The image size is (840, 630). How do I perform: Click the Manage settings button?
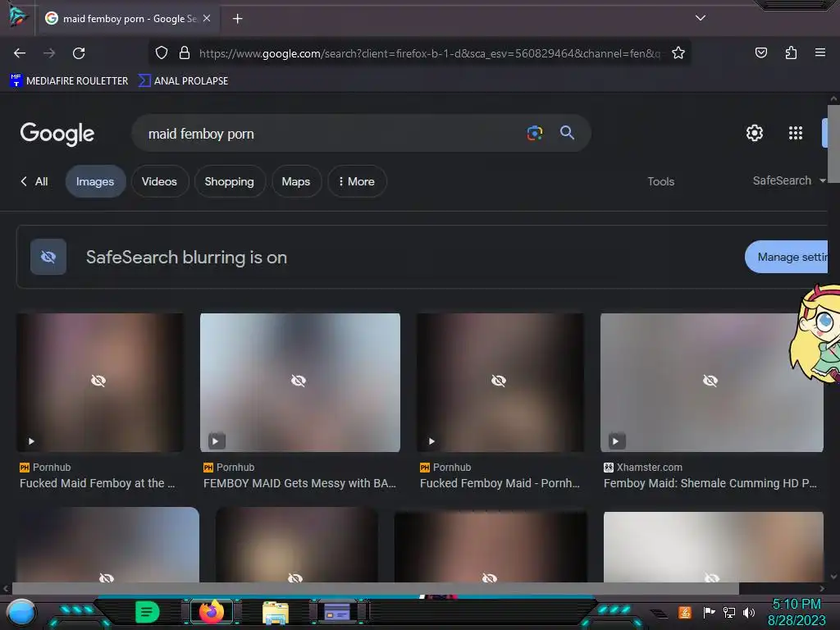click(x=787, y=257)
